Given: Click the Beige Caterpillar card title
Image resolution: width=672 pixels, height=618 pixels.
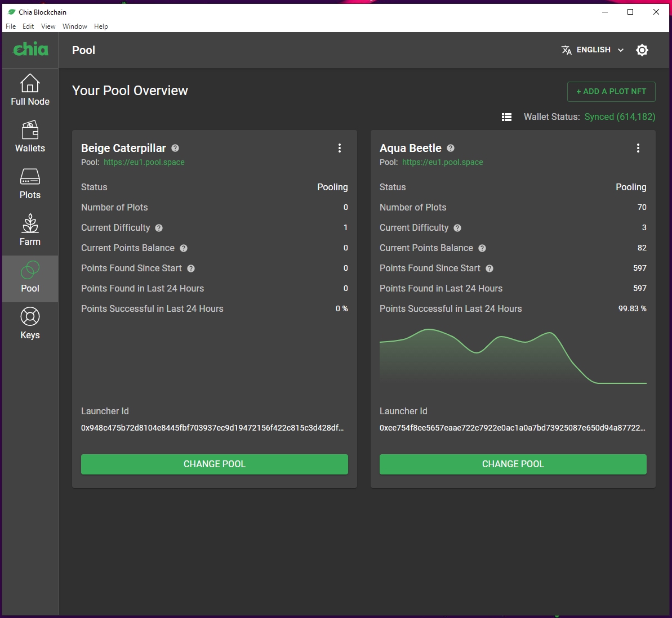Looking at the screenshot, I should click(123, 148).
